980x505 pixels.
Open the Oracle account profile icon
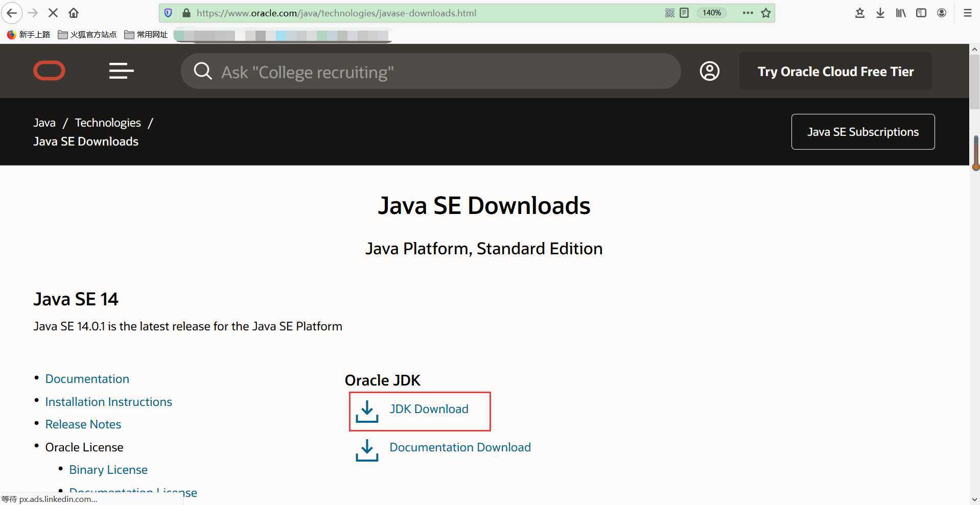pyautogui.click(x=709, y=71)
